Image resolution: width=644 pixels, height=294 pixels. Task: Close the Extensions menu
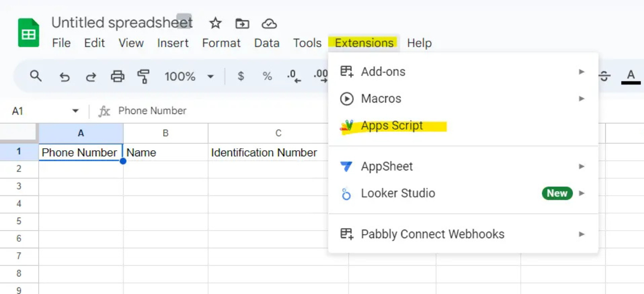[364, 43]
